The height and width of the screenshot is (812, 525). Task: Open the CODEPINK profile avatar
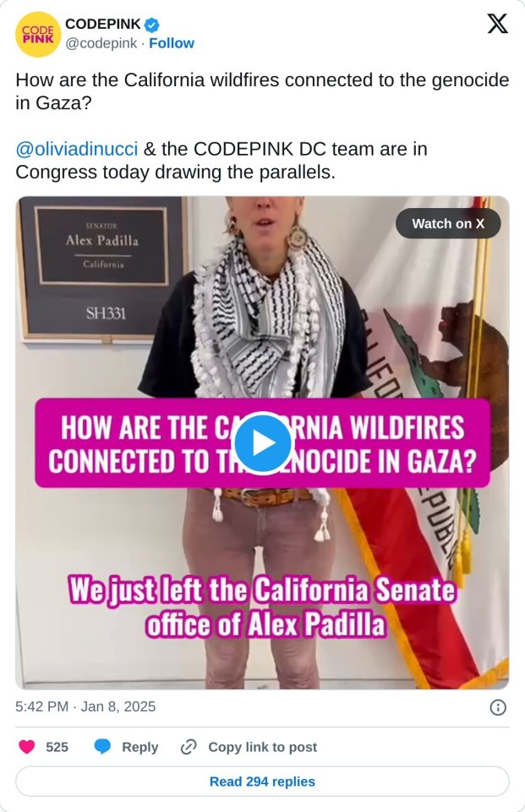coord(38,34)
